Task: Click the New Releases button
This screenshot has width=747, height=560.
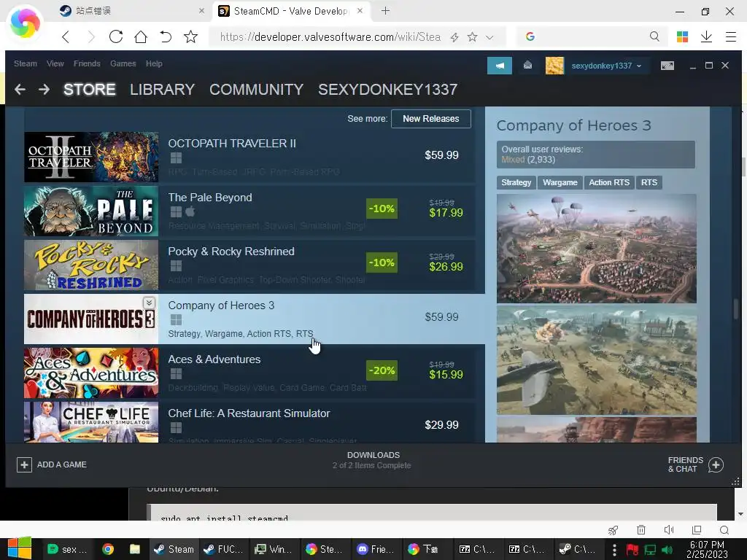Action: pyautogui.click(x=430, y=119)
